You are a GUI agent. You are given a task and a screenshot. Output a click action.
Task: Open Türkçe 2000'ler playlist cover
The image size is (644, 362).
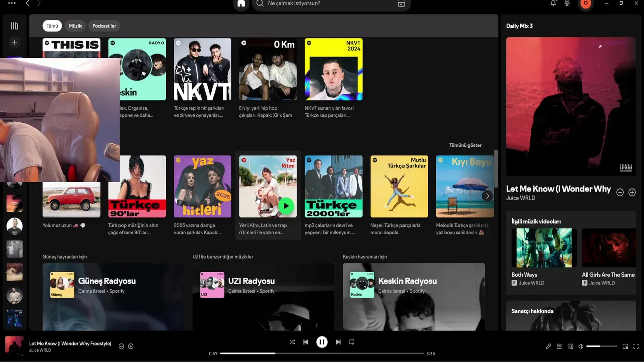pos(334,187)
